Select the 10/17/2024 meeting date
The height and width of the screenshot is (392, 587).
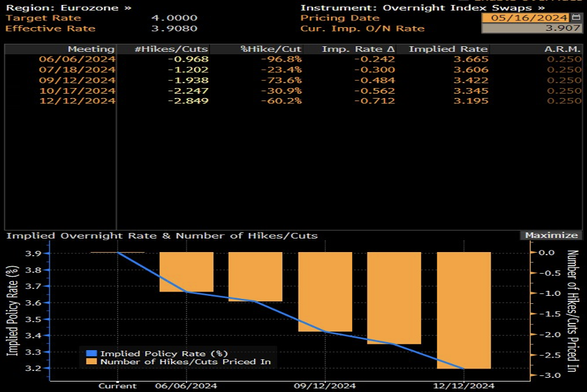(77, 91)
